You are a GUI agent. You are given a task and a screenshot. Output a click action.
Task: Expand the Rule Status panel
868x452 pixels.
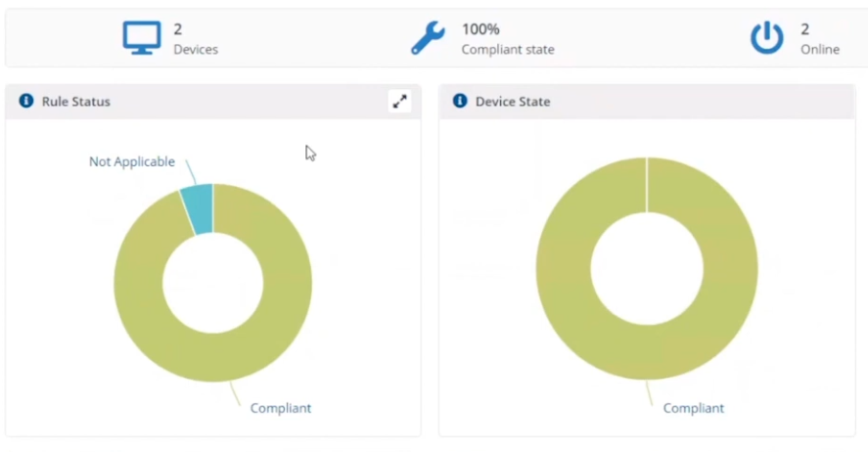399,101
